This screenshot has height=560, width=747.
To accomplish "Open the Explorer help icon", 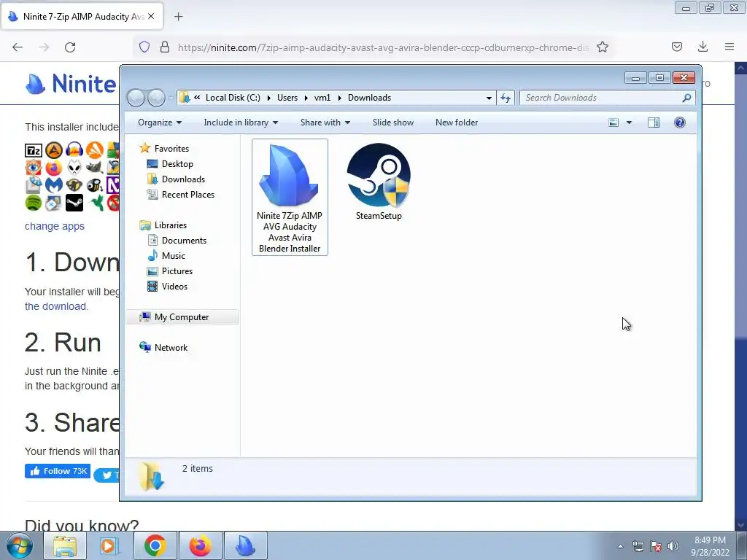I will tap(680, 122).
